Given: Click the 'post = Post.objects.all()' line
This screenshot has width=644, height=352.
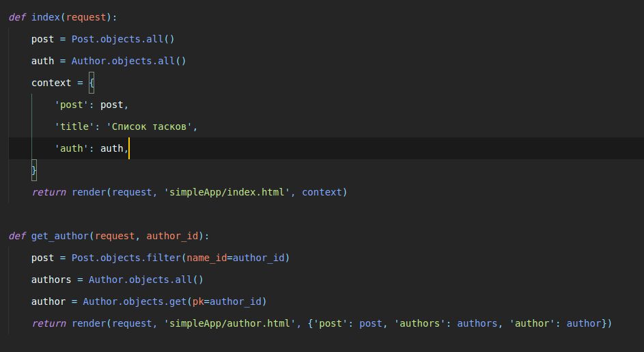Looking at the screenshot, I should coord(102,39).
